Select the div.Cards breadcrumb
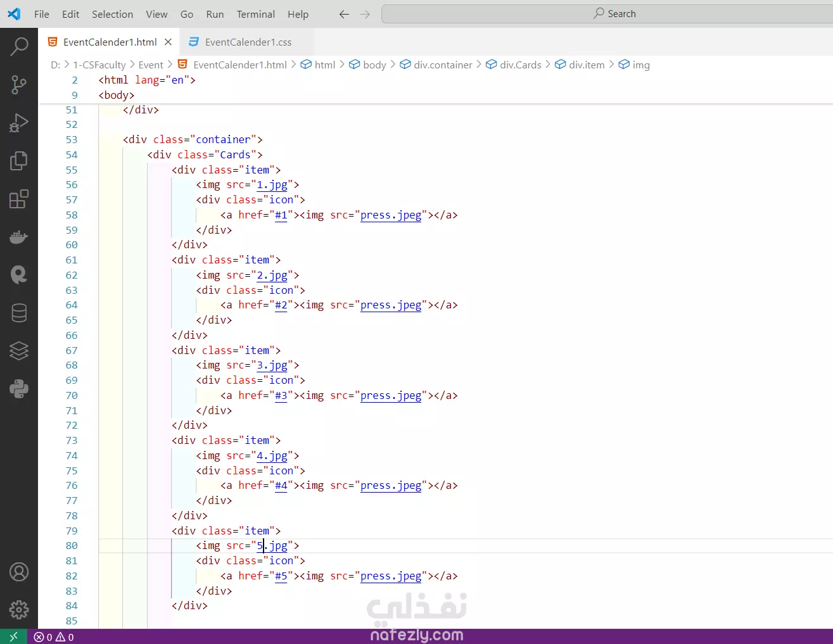This screenshot has width=833, height=644. pyautogui.click(x=514, y=65)
